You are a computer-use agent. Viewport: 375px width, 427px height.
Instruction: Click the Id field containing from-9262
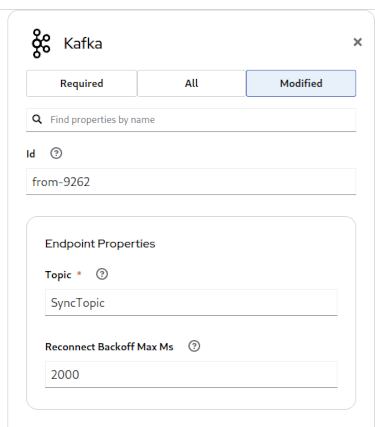191,182
